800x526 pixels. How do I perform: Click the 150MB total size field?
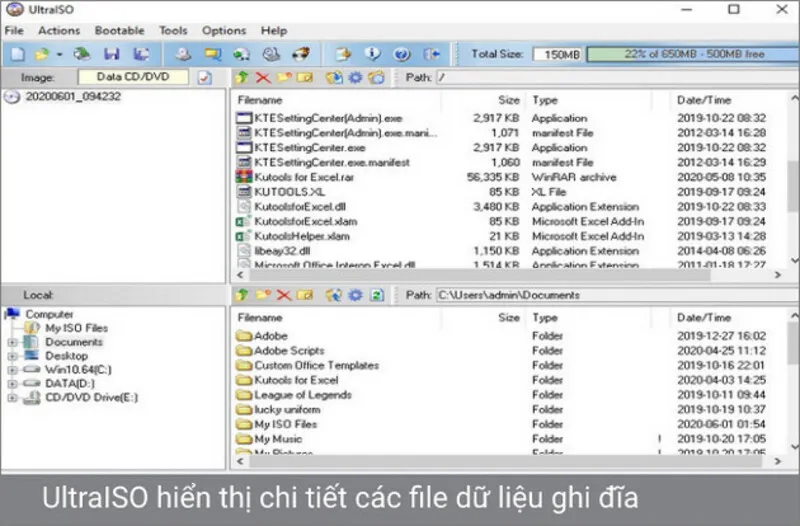(558, 54)
